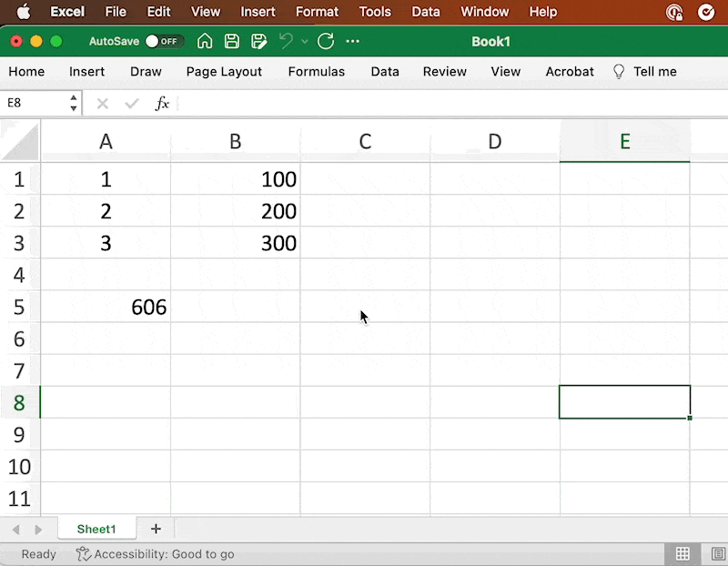Click the Sheet1 tab
The width and height of the screenshot is (728, 566).
point(96,529)
